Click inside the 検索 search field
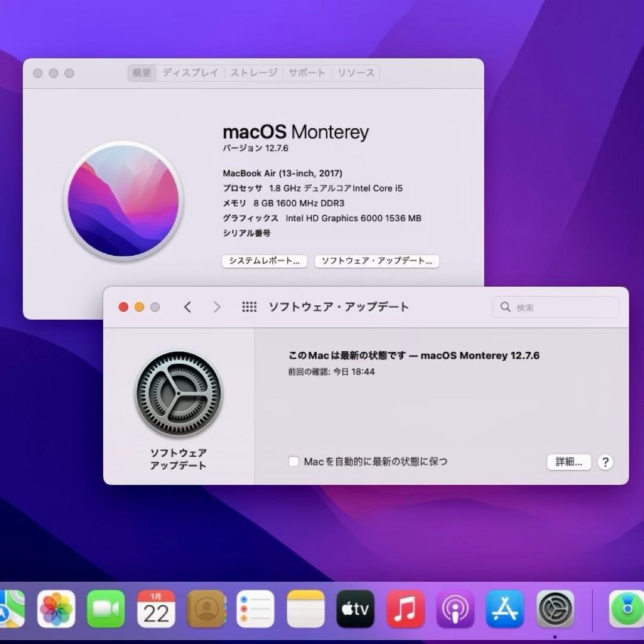Image resolution: width=644 pixels, height=644 pixels. pos(555,306)
